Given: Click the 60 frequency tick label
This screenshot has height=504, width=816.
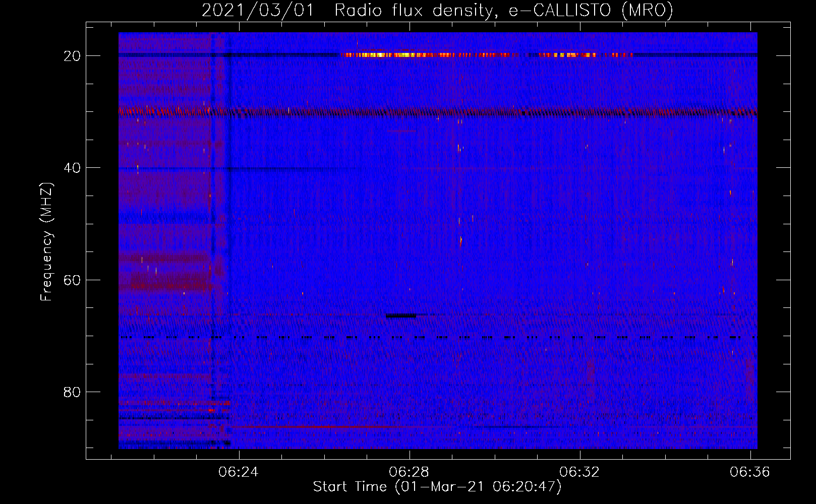Looking at the screenshot, I should click(72, 280).
